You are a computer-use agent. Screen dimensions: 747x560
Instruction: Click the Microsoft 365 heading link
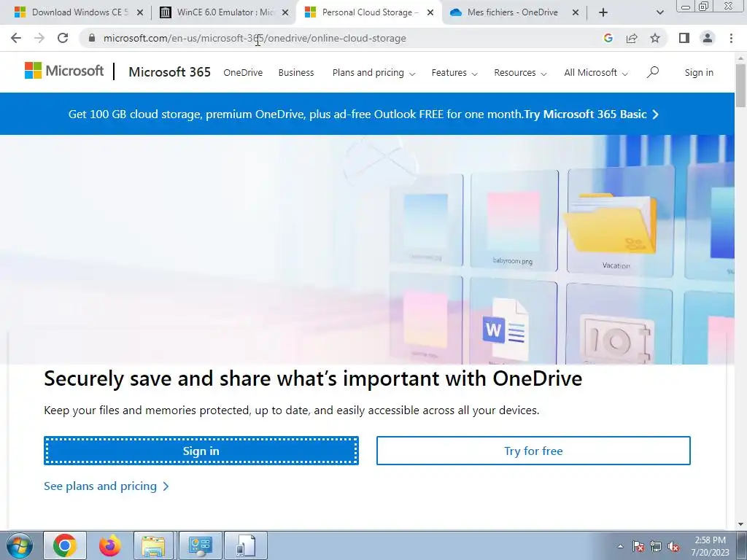click(x=169, y=72)
